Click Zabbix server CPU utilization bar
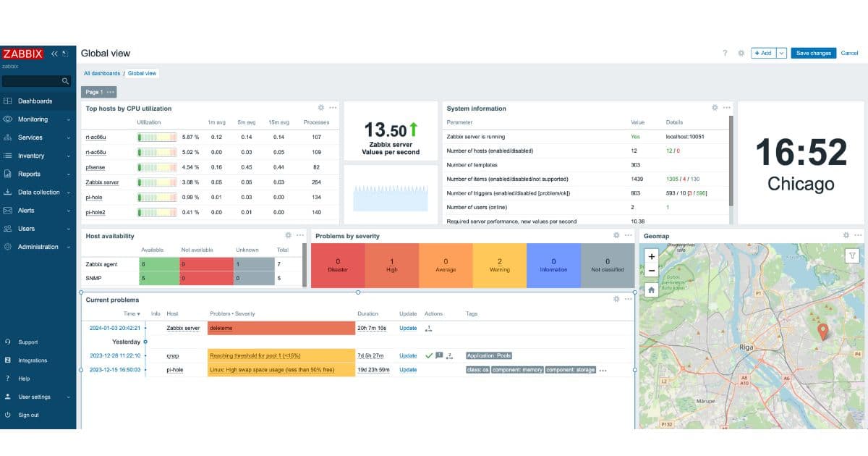The width and height of the screenshot is (868, 456). click(x=157, y=182)
